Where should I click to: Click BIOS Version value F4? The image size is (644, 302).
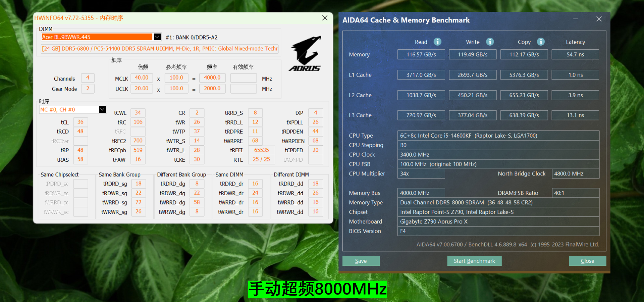pos(498,231)
